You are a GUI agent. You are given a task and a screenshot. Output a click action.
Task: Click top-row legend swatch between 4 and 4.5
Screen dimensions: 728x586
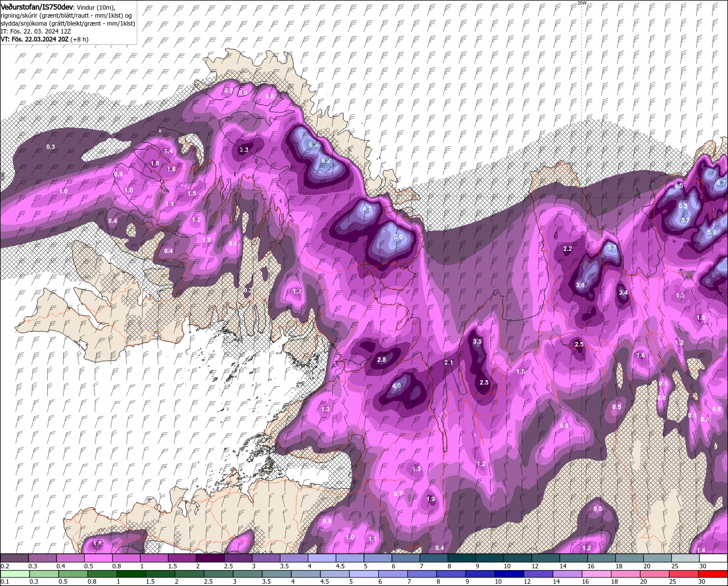pyautogui.click(x=322, y=558)
